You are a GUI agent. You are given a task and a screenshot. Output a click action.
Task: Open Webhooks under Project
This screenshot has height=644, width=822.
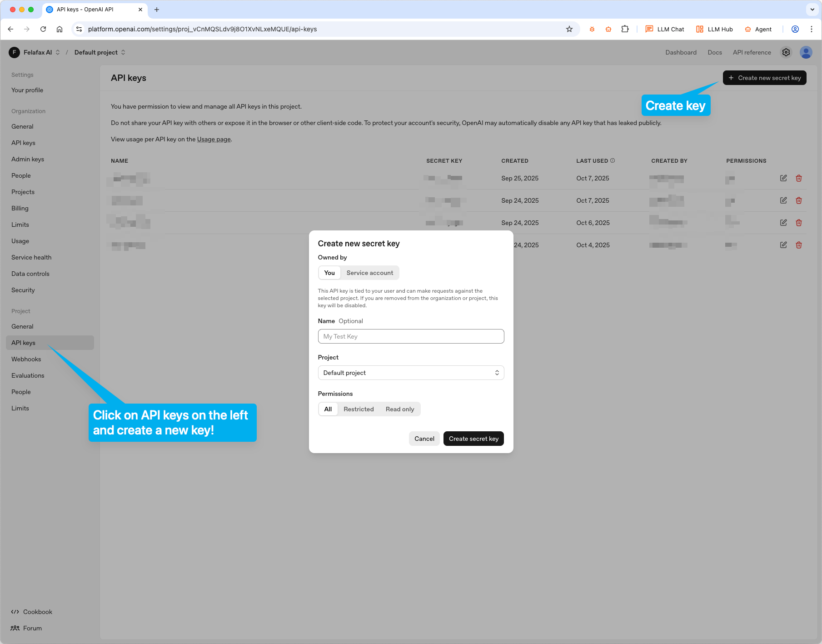(26, 359)
